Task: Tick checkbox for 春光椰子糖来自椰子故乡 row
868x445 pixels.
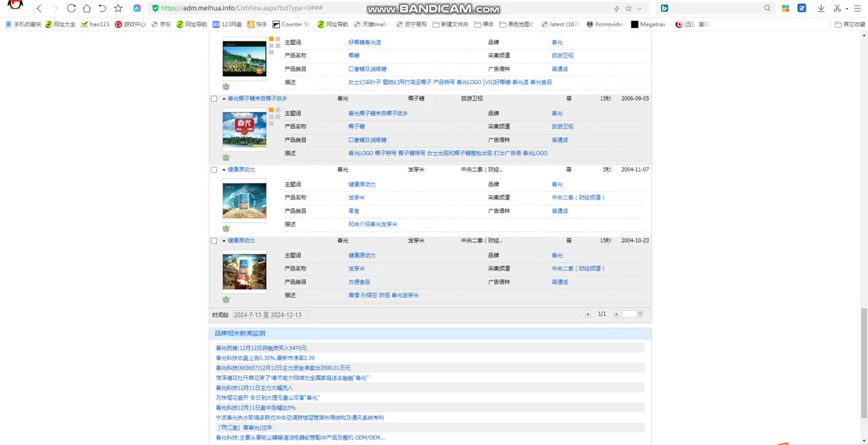Action: (x=214, y=98)
